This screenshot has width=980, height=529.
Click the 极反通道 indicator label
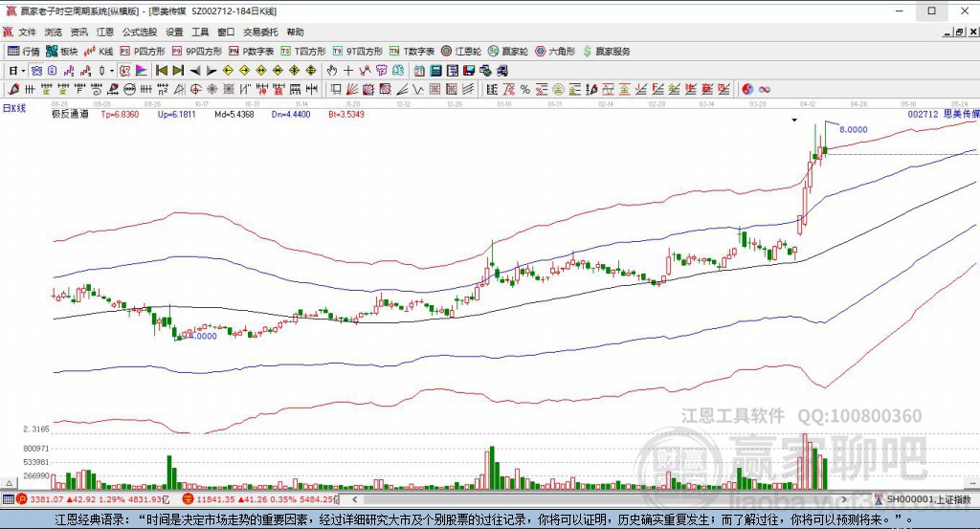click(x=69, y=114)
